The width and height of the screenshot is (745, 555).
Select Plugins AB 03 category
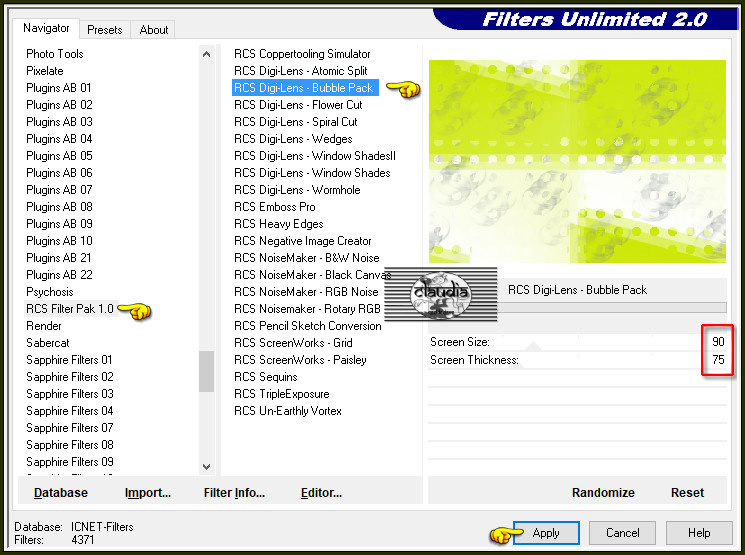59,122
